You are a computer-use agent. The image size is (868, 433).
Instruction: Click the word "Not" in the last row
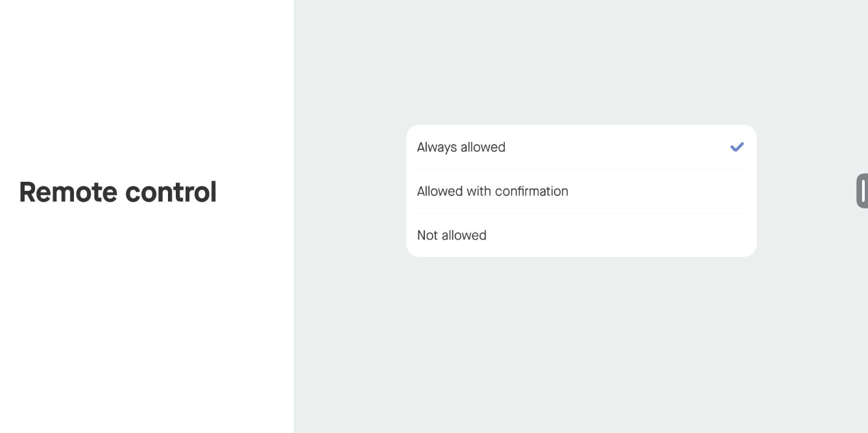tap(428, 236)
